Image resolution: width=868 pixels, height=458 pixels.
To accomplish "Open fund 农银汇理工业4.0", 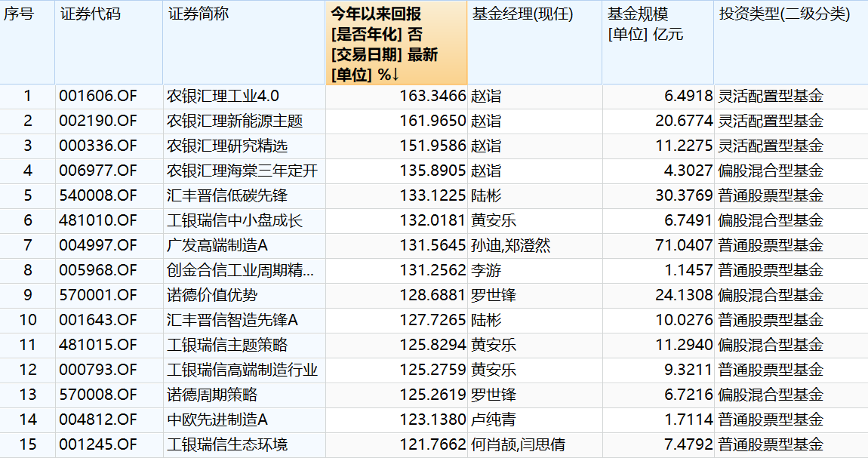I will coord(223,97).
